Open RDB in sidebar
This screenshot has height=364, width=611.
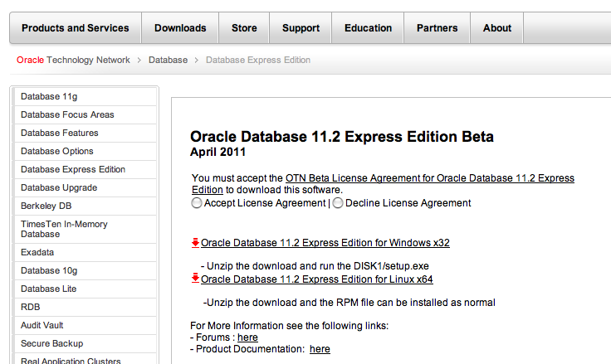coord(86,307)
